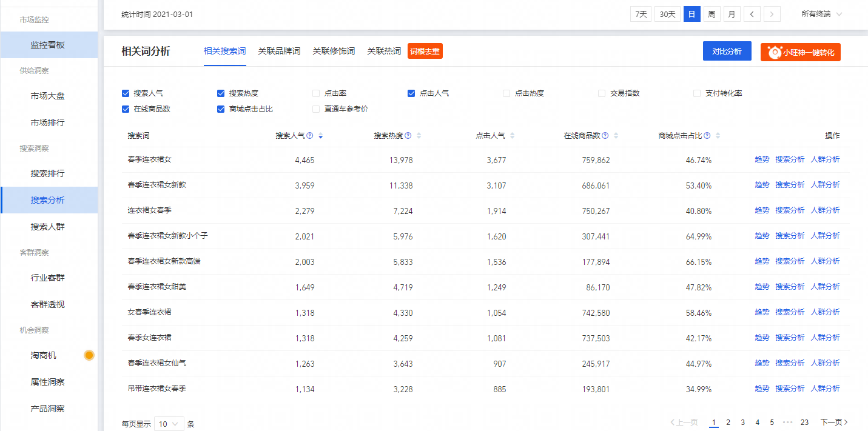Go to page 2 of results
868x431 pixels.
tap(728, 423)
